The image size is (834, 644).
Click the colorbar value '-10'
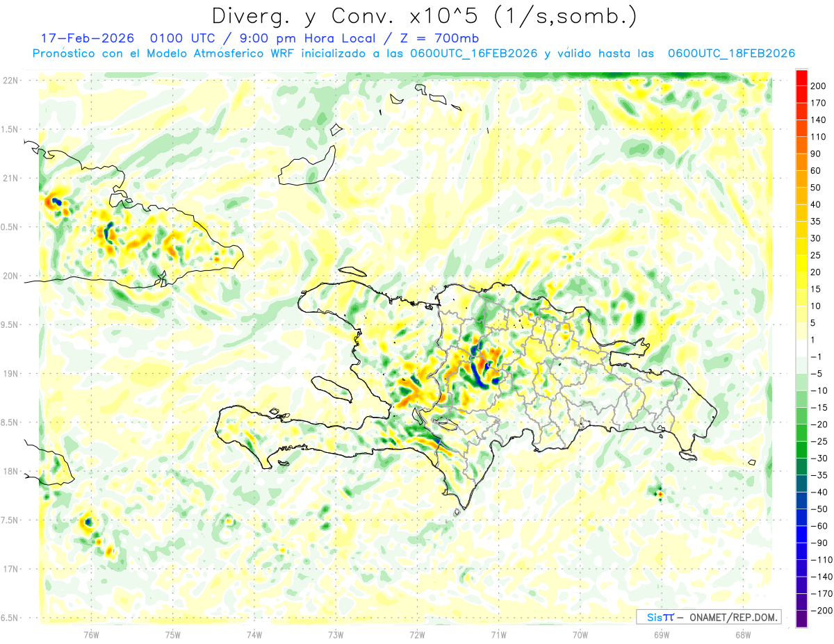tap(819, 390)
